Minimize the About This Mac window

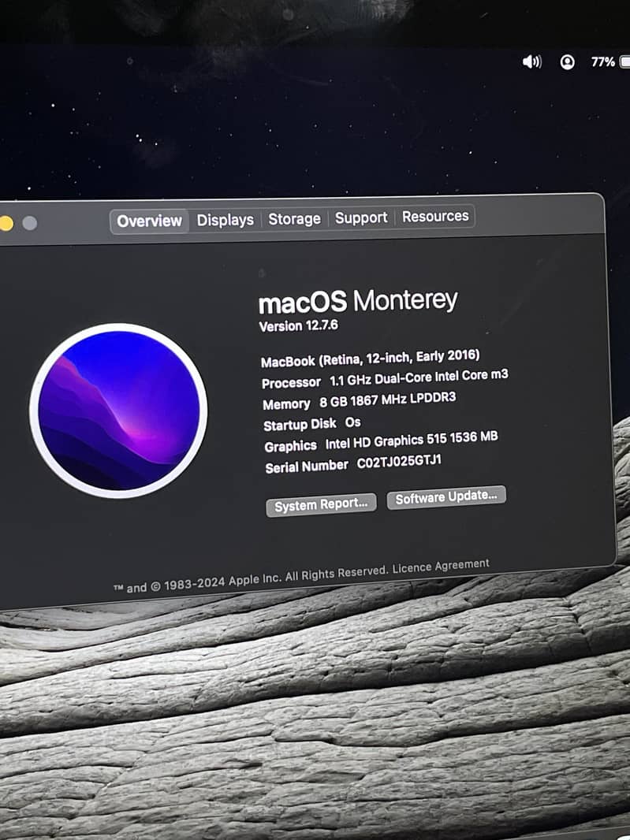tap(6, 223)
